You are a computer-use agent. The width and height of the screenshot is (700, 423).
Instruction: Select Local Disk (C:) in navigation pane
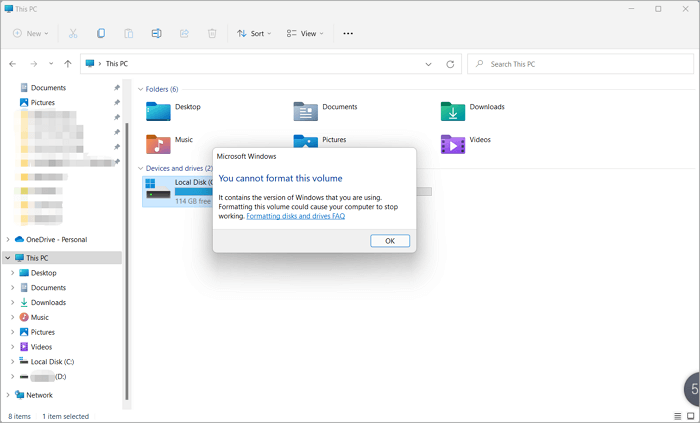tap(52, 361)
